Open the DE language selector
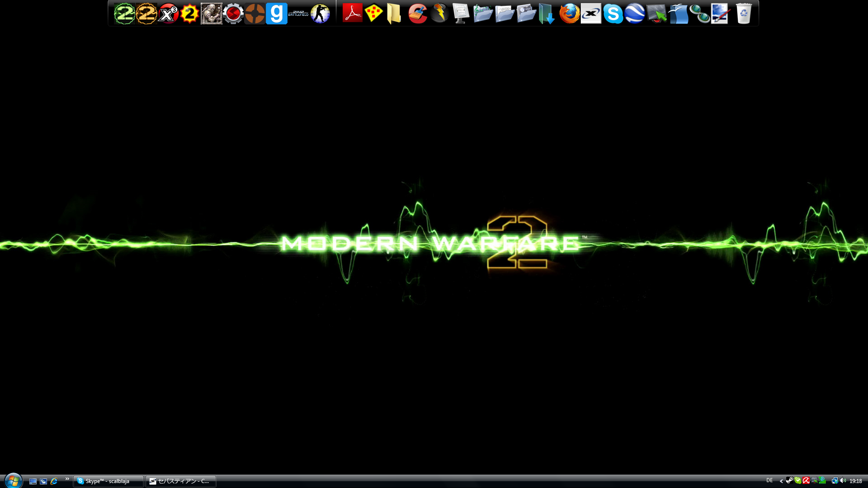The height and width of the screenshot is (488, 868). point(769,481)
